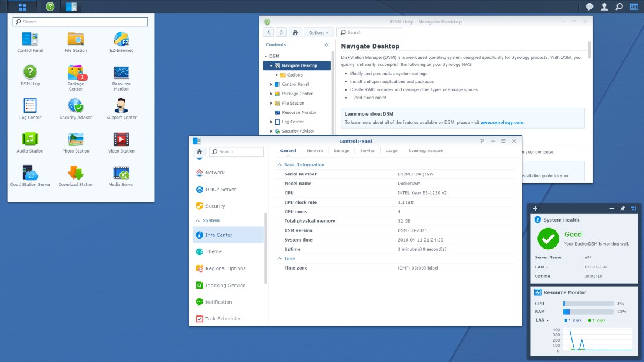This screenshot has width=644, height=362.
Task: Go to Control Panel home icon
Action: (x=199, y=151)
